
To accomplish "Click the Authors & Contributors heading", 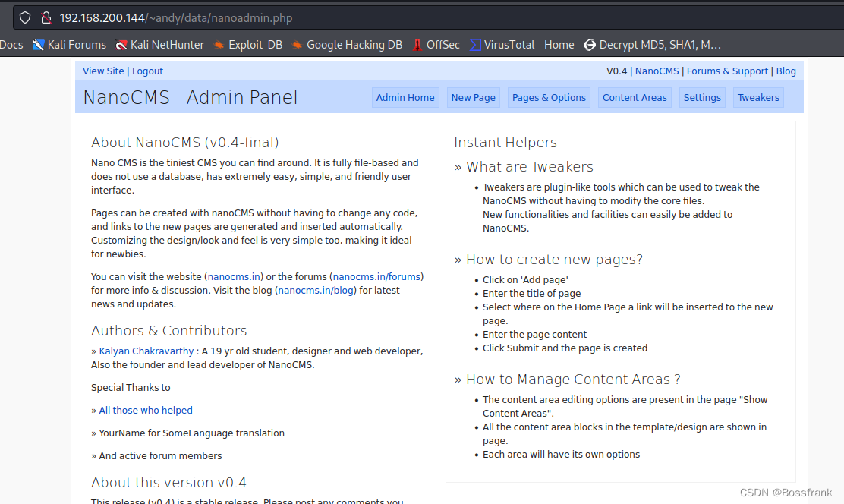I will pyautogui.click(x=168, y=331).
